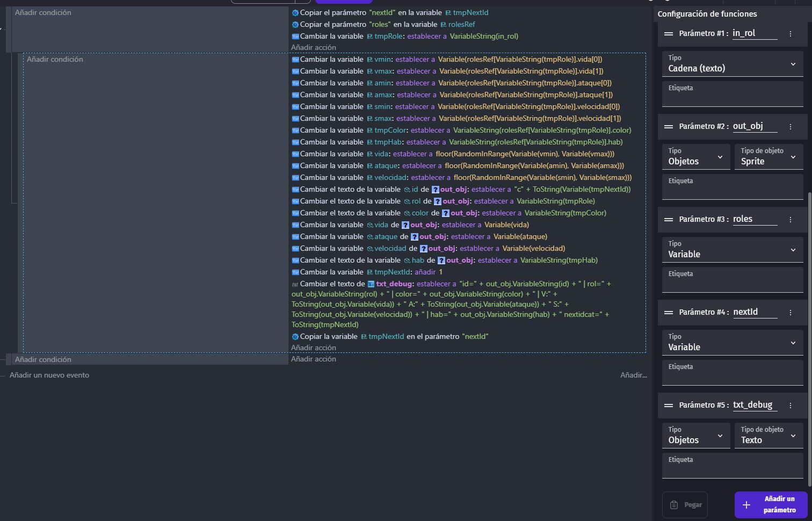Viewport: 812px width, 521px height.
Task: Expand the Tipo dropdown showing Cadena (texto)
Action: pos(732,64)
